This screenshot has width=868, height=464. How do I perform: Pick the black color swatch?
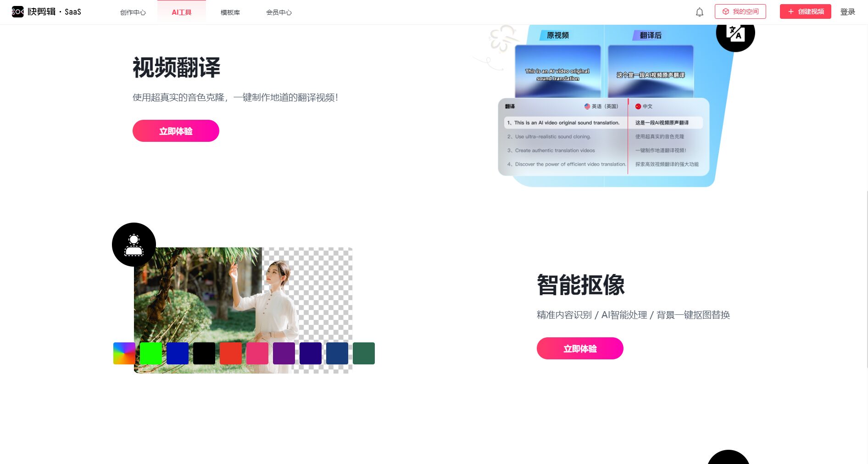coord(204,353)
